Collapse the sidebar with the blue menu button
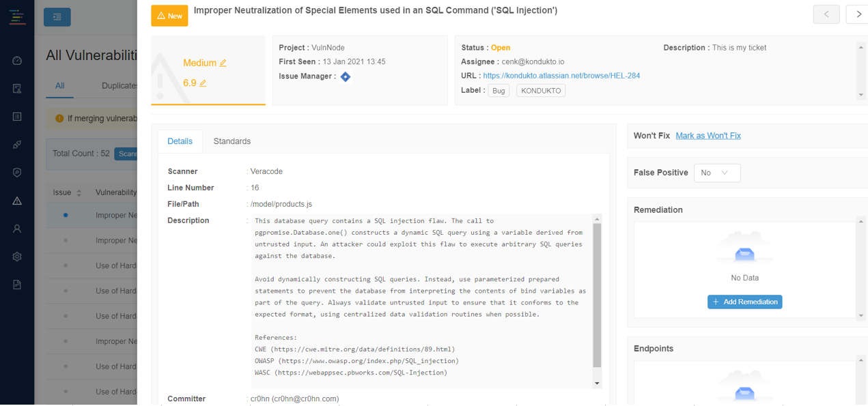 pyautogui.click(x=57, y=16)
